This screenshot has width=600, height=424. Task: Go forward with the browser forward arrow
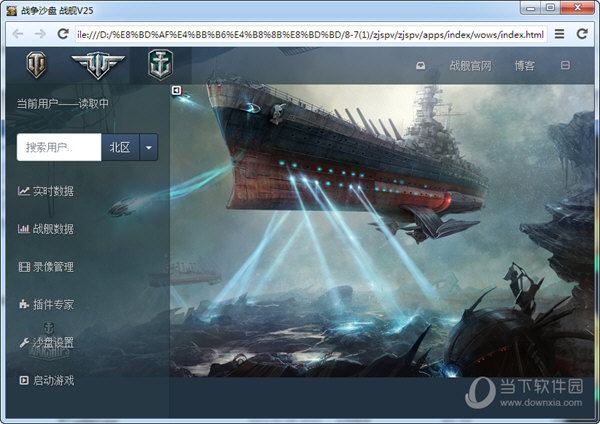tap(40, 34)
